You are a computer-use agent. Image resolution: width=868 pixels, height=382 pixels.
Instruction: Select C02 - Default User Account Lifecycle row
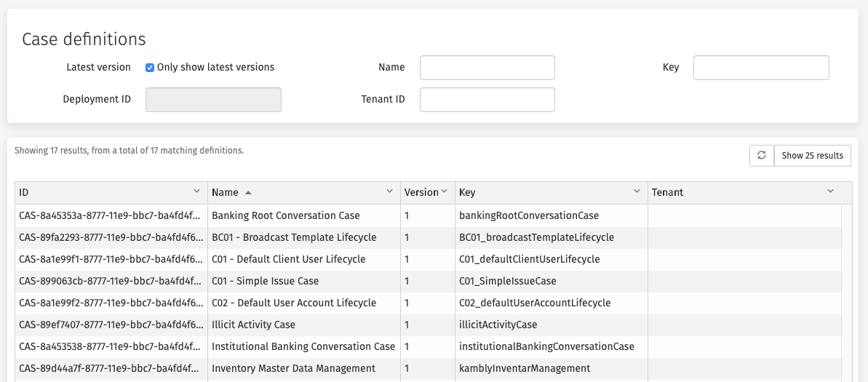pyautogui.click(x=294, y=303)
